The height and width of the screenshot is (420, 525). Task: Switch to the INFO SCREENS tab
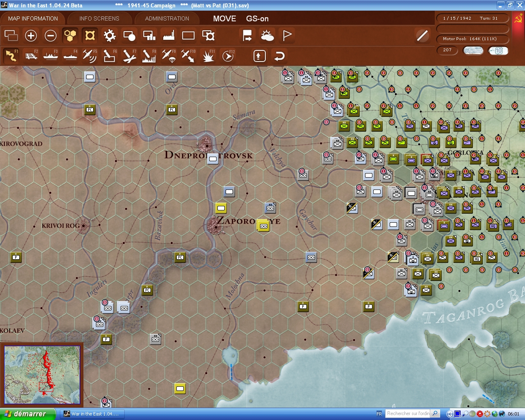coord(99,18)
